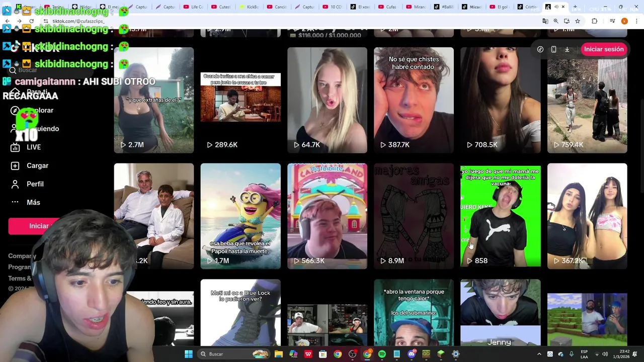Click the circular icon left of phone icon
Viewport: 644px width, 362px height.
[x=540, y=49]
